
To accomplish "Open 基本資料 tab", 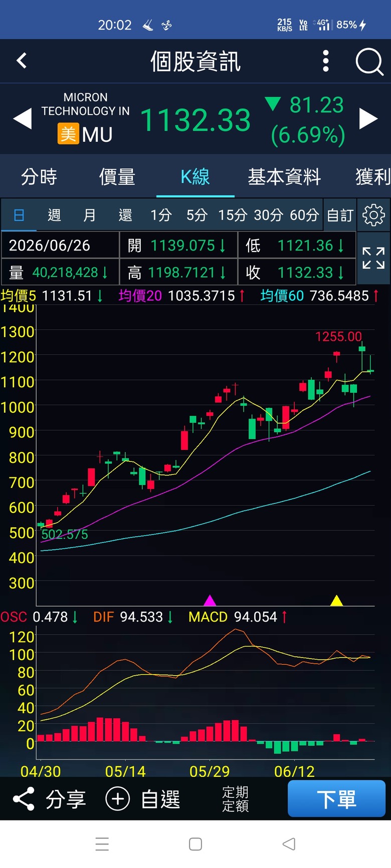I will click(284, 177).
